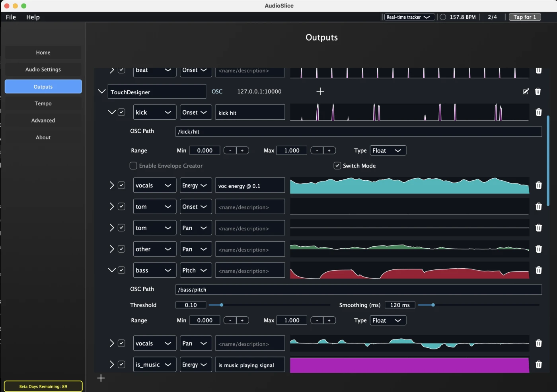
Task: Click the Tap for 1 button
Action: tap(525, 17)
